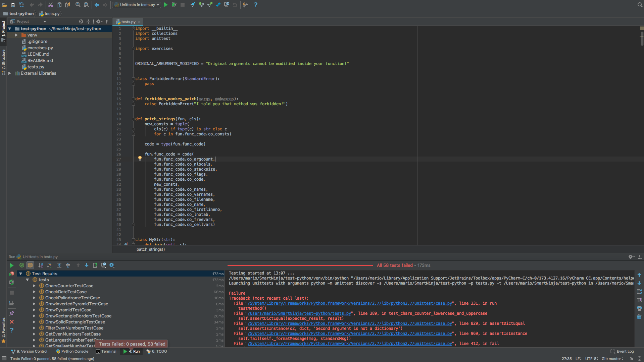Click the intention lightbulb in editor gutter
The height and width of the screenshot is (362, 644).
tap(140, 159)
